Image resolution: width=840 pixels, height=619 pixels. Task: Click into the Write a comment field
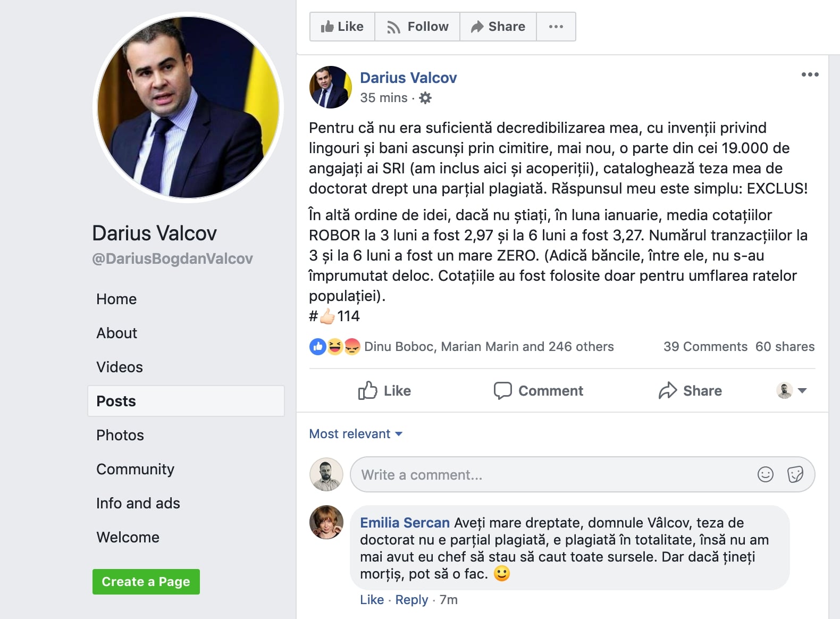point(553,474)
